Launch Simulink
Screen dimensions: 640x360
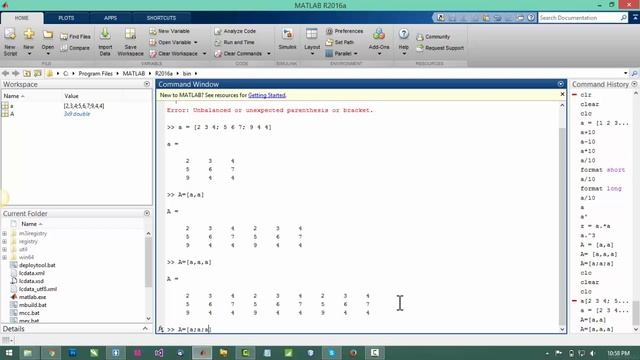(x=287, y=39)
